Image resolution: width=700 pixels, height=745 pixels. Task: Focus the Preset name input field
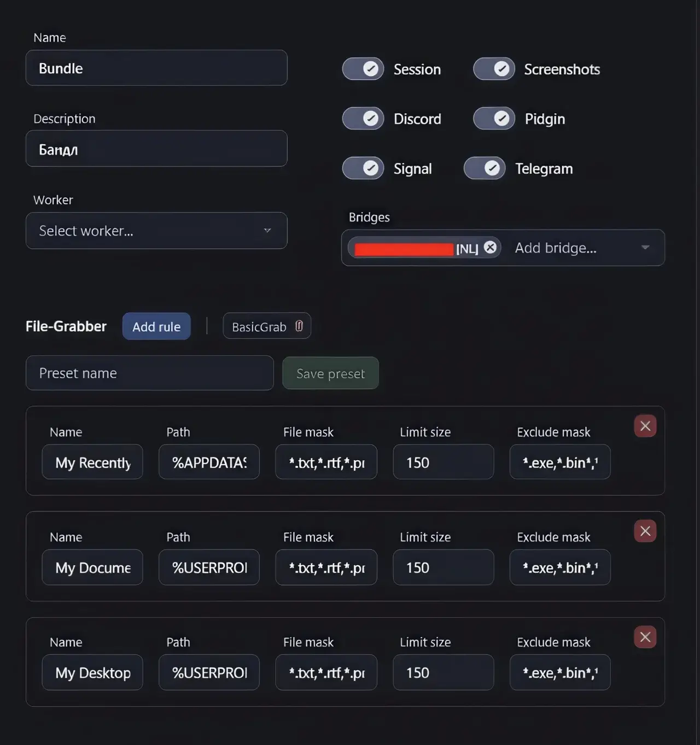click(149, 373)
